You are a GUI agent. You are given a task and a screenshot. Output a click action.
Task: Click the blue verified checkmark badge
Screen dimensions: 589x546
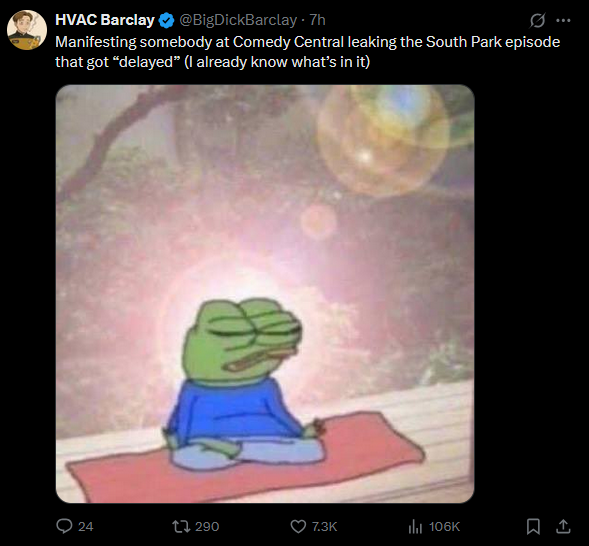tap(166, 20)
